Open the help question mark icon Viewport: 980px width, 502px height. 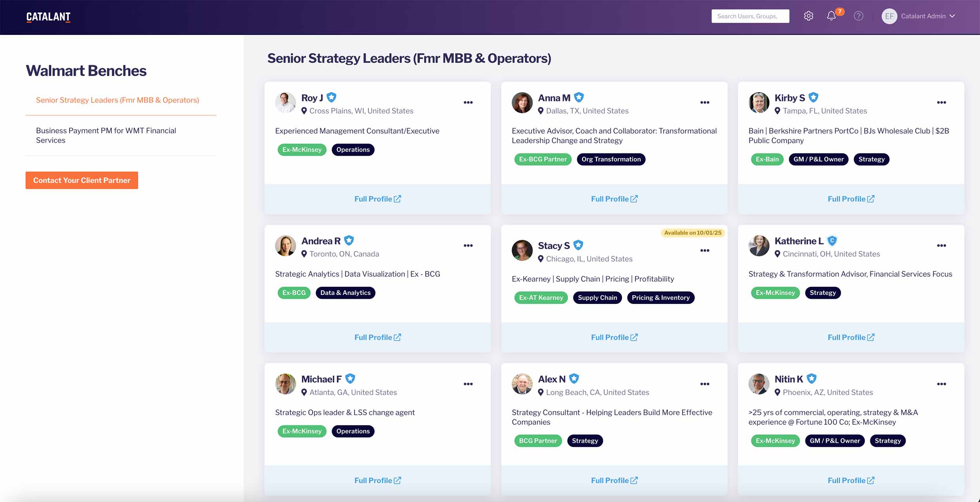858,16
